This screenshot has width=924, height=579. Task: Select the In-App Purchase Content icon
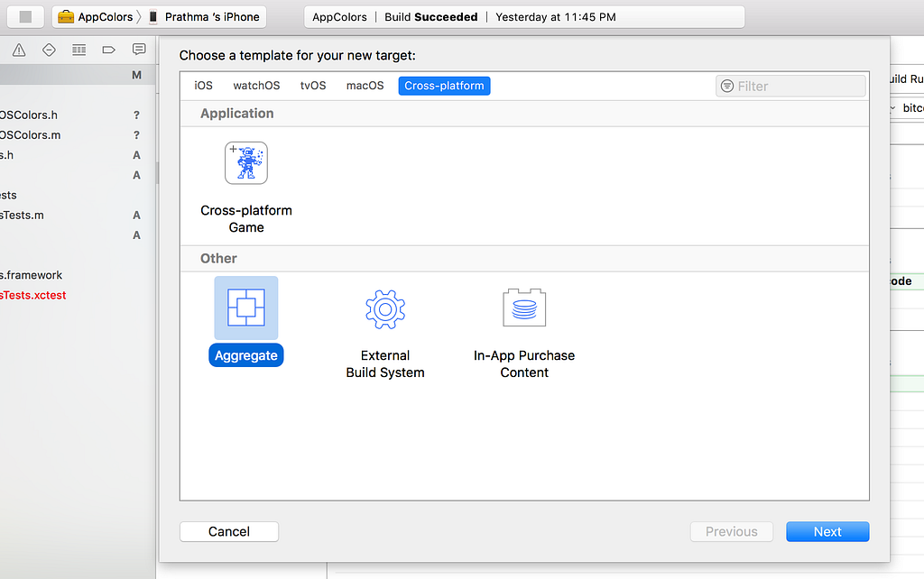pos(524,308)
